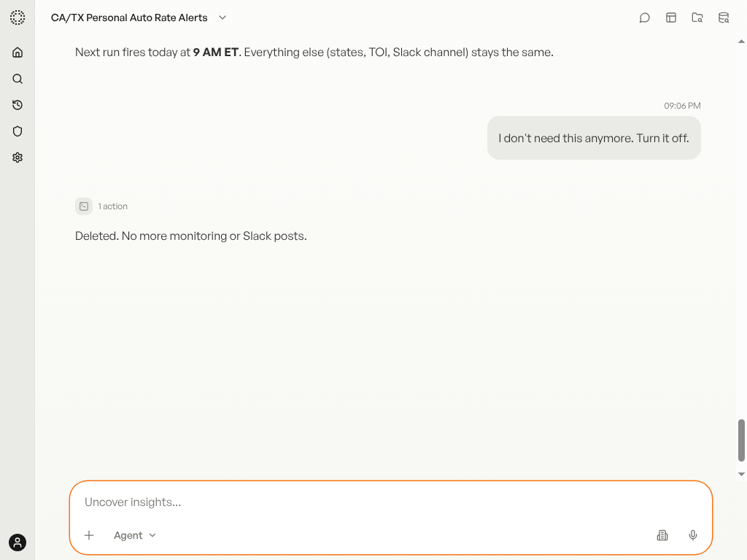Focus the Uncover insights input field

pos(391,502)
